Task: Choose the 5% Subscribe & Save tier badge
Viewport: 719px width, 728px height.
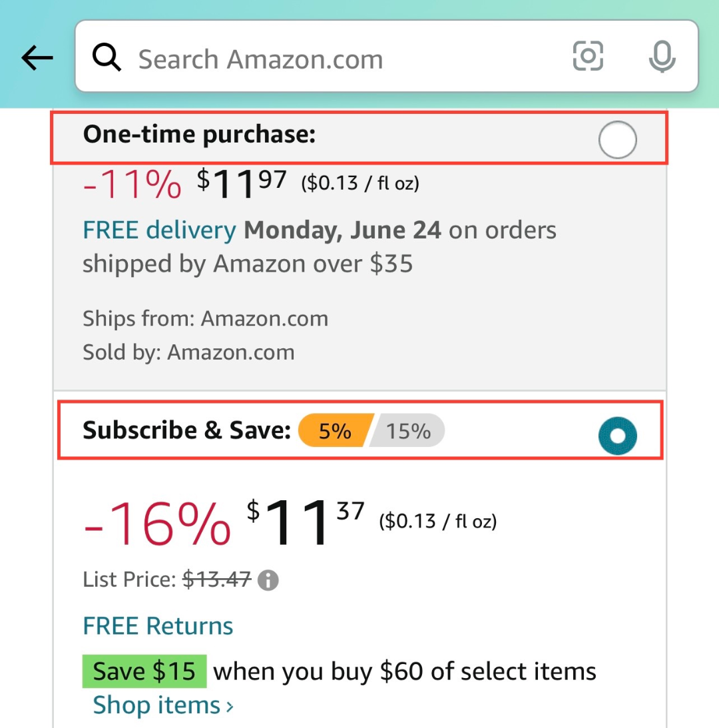Action: pos(334,431)
